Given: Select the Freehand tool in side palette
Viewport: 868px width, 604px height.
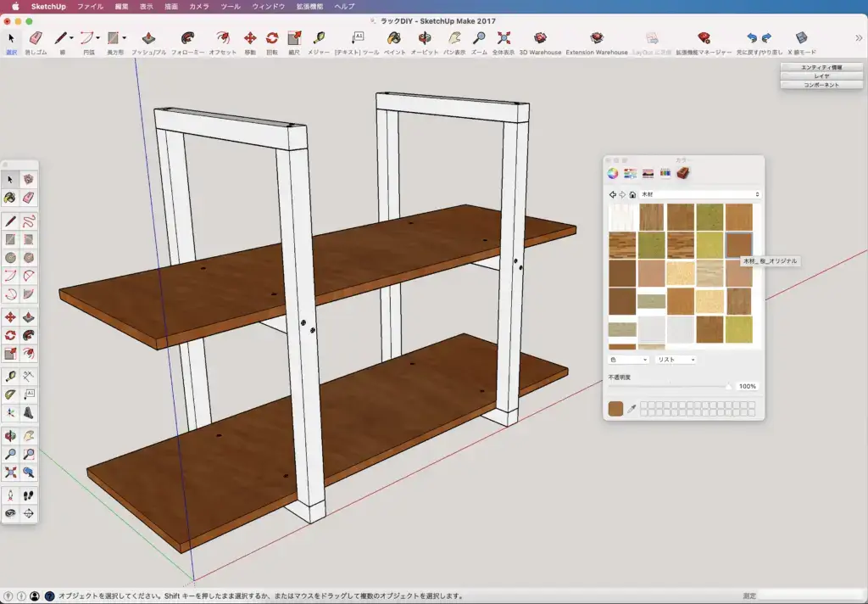Looking at the screenshot, I should click(28, 221).
